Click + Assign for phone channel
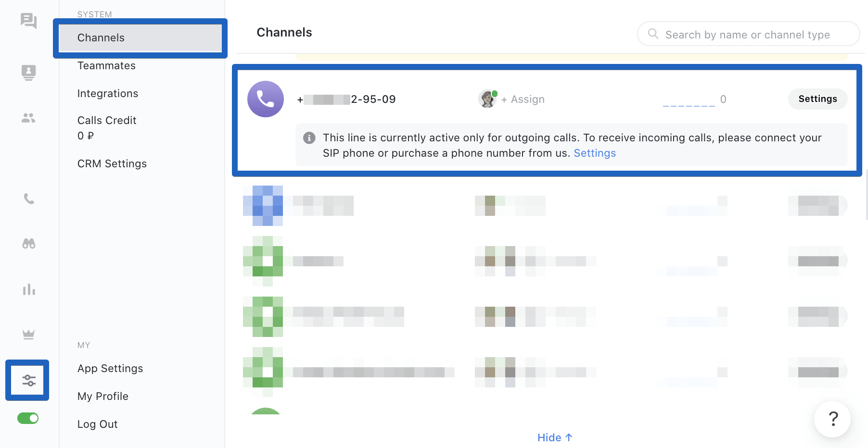The width and height of the screenshot is (868, 448). pos(523,100)
